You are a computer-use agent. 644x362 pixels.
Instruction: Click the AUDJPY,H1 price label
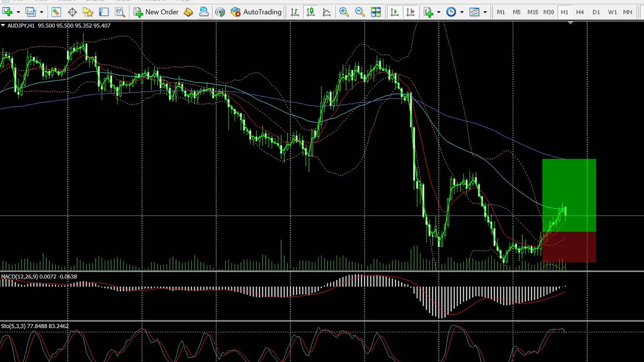[x=59, y=25]
